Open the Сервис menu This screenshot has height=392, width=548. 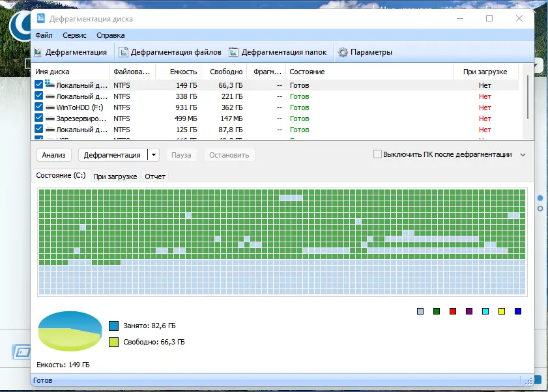click(x=74, y=35)
